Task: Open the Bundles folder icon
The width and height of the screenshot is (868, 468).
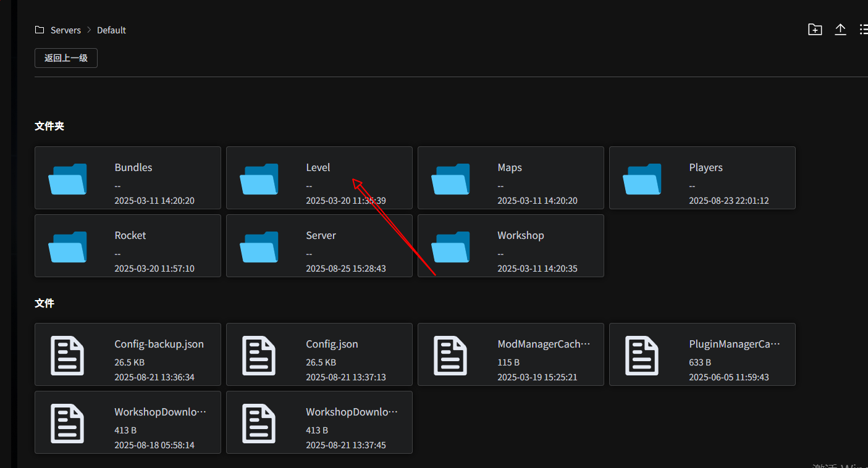Action: click(67, 178)
